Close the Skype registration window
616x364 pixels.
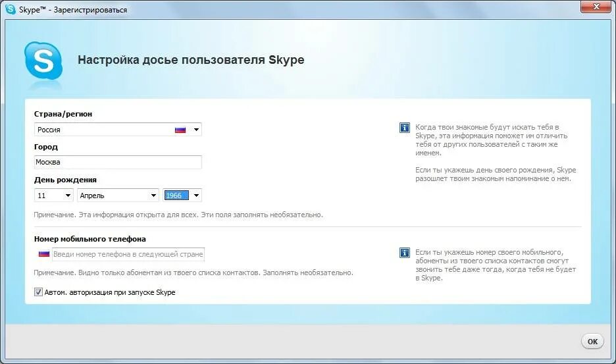[596, 7]
